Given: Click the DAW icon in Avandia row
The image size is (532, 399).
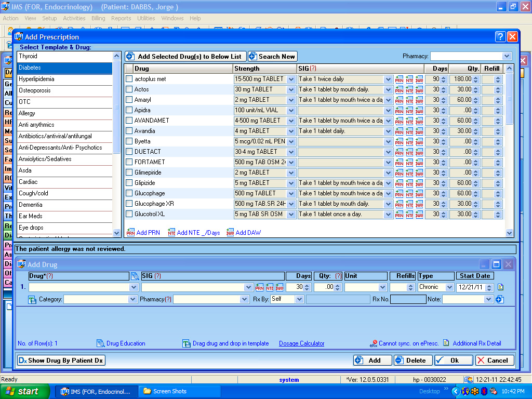Looking at the screenshot, I should [x=419, y=131].
